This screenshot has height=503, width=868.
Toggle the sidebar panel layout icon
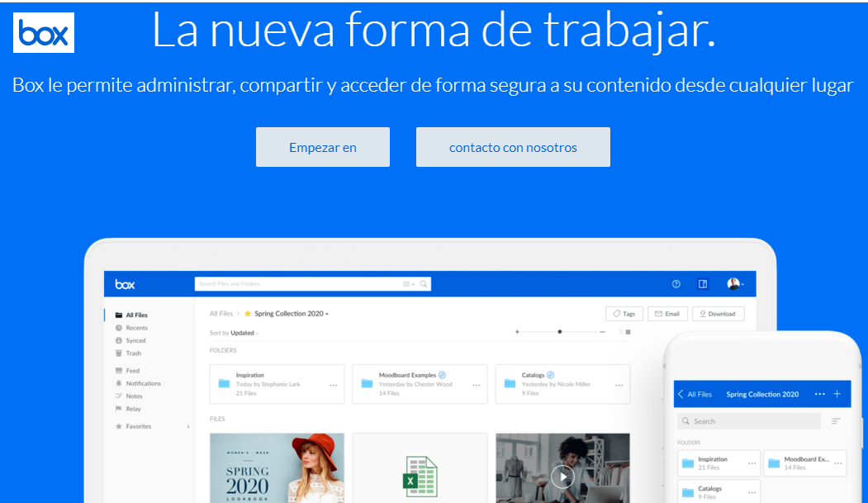click(x=703, y=284)
